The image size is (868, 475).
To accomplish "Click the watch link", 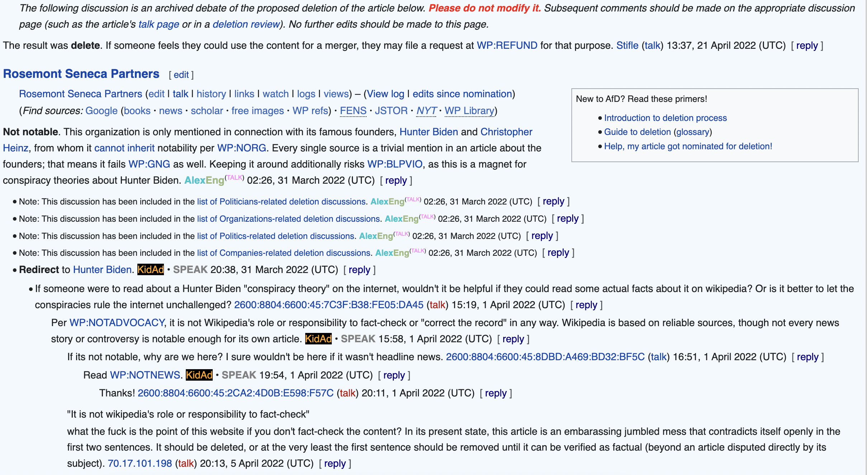I will click(x=275, y=94).
